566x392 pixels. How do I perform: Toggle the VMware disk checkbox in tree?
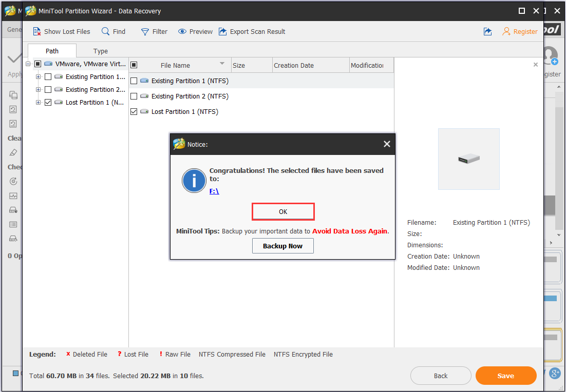pos(37,64)
